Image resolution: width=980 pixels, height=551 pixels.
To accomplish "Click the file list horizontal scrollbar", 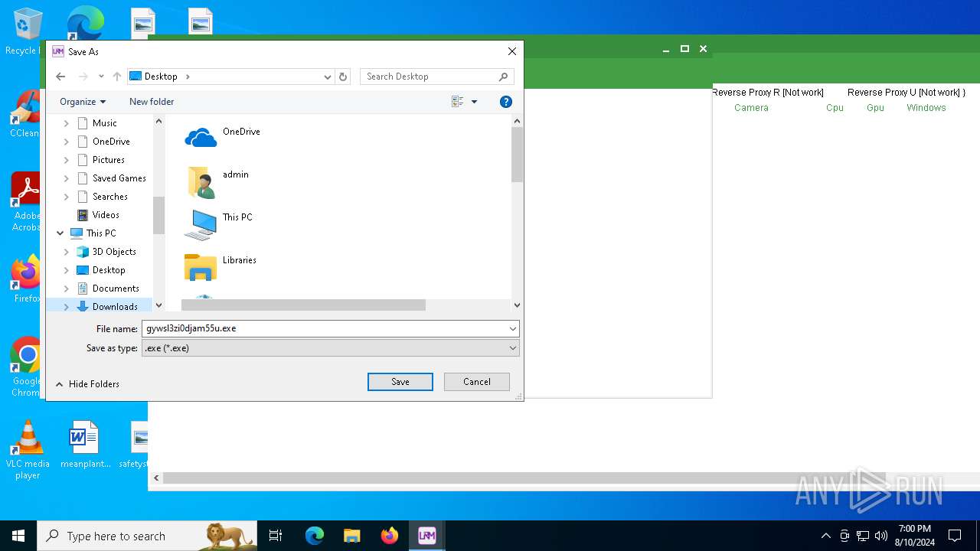I will [x=303, y=305].
